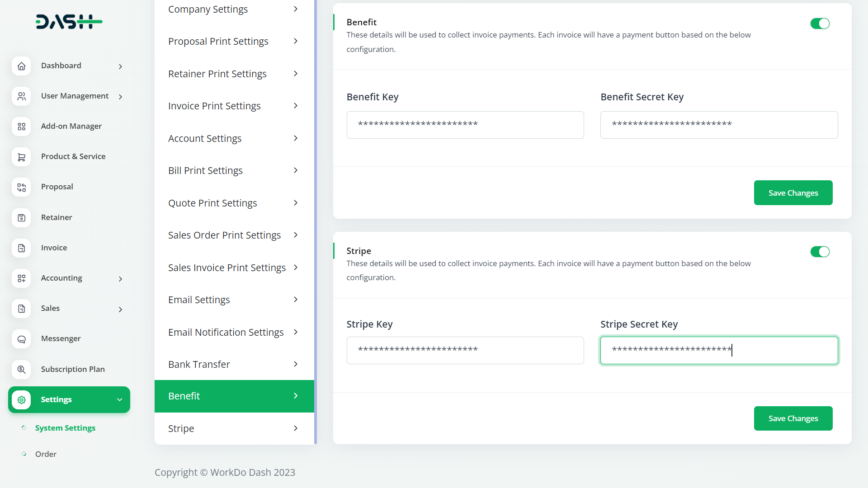Click the Subscription Plan icon
The width and height of the screenshot is (868, 488).
(x=21, y=370)
